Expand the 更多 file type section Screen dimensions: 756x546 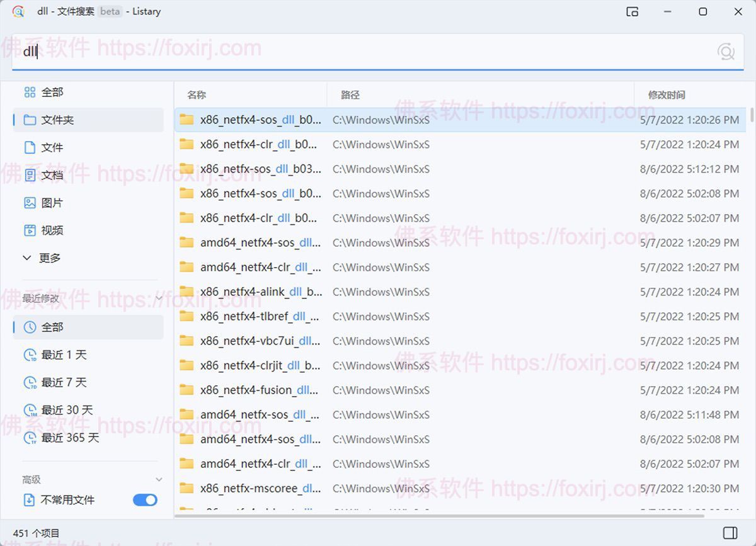pos(26,258)
